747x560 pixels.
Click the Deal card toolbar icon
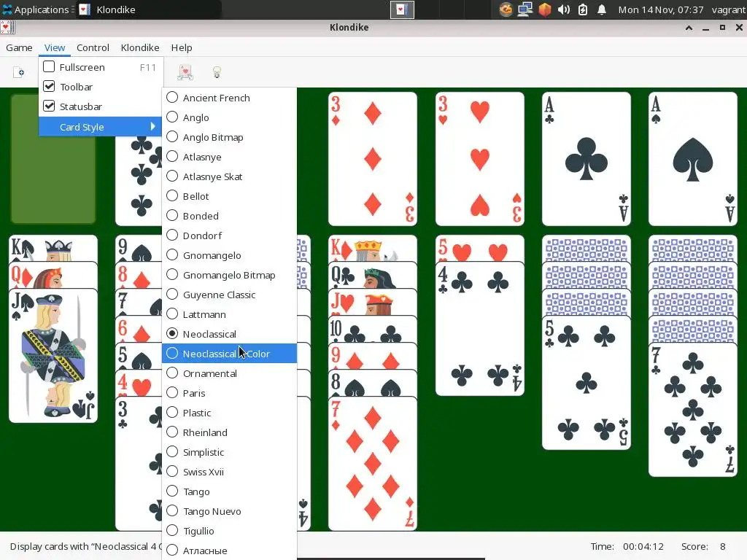pyautogui.click(x=185, y=72)
